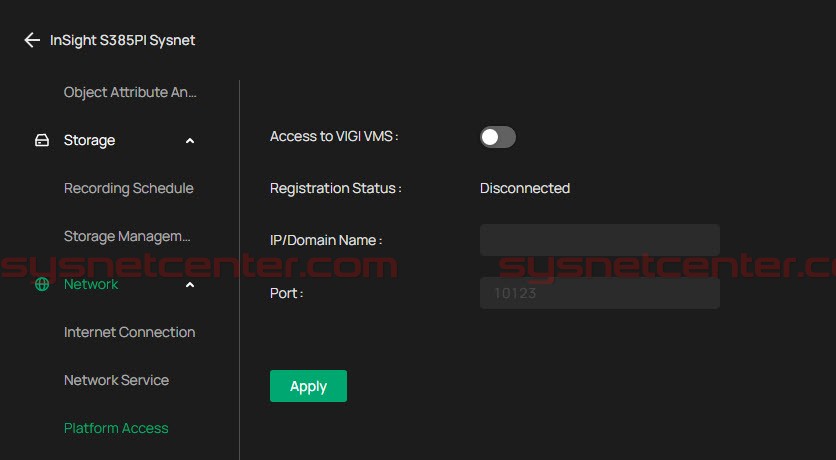Open the Recording Schedule page
Screen dimensions: 836x460
(x=128, y=188)
